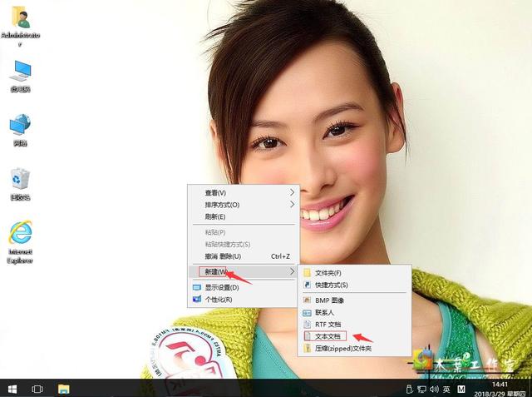This screenshot has height=397, width=532.
Task: Choose 查看(V) in the context menu
Action: click(244, 193)
